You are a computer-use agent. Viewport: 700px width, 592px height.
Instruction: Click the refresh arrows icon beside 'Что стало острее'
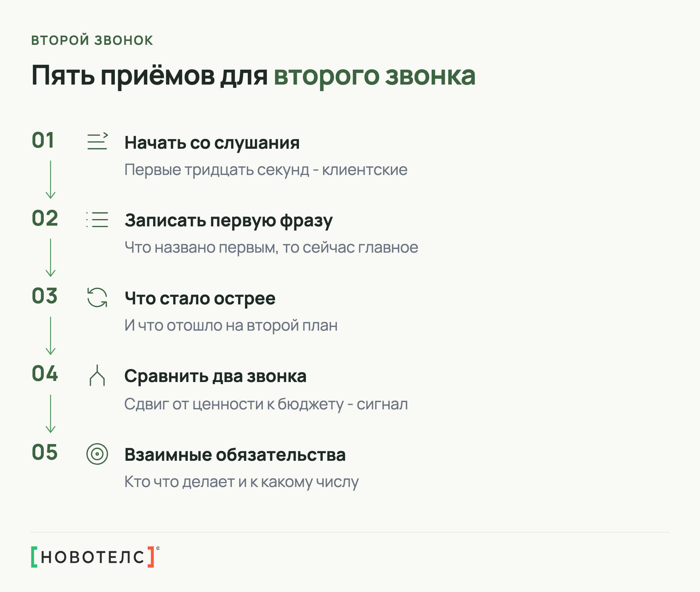97,297
